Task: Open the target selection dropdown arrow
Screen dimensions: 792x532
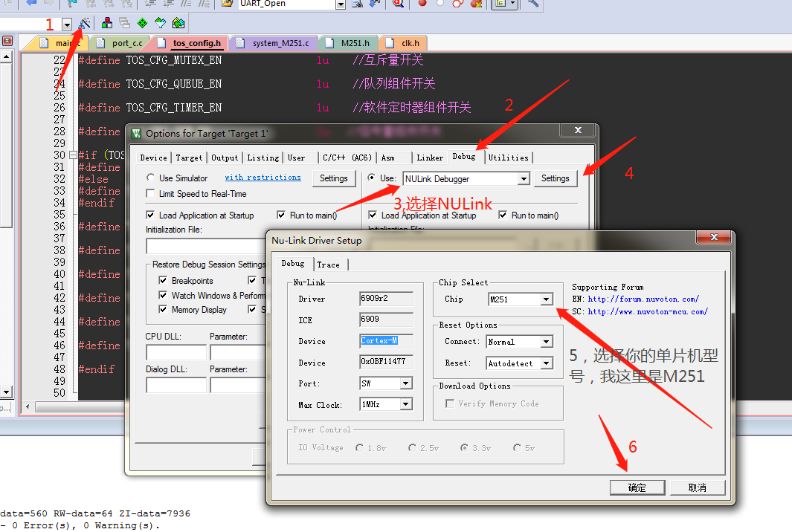Action: click(67, 24)
